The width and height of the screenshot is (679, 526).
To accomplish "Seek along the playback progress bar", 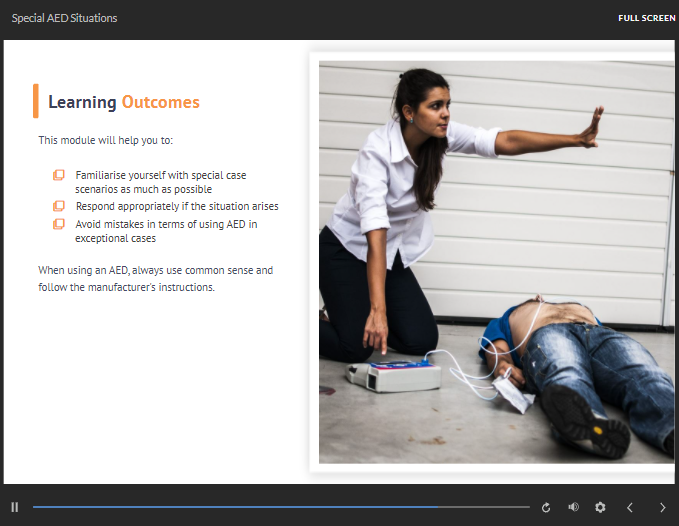I will (x=281, y=507).
